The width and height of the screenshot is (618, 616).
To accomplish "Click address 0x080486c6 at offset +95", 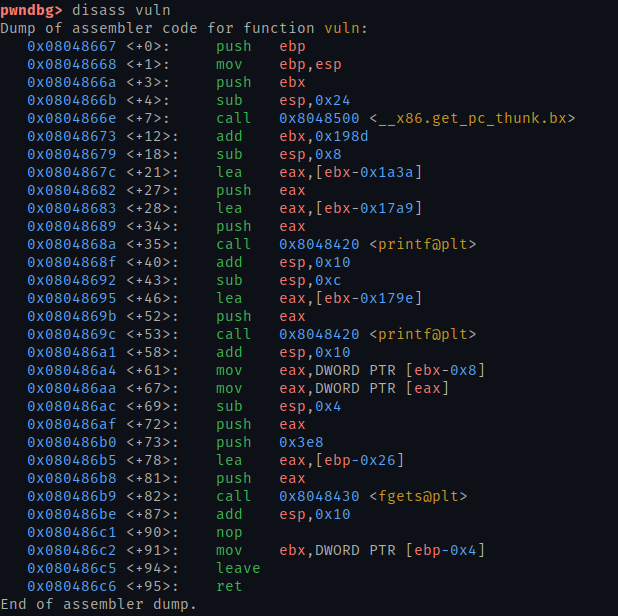I will click(72, 587).
